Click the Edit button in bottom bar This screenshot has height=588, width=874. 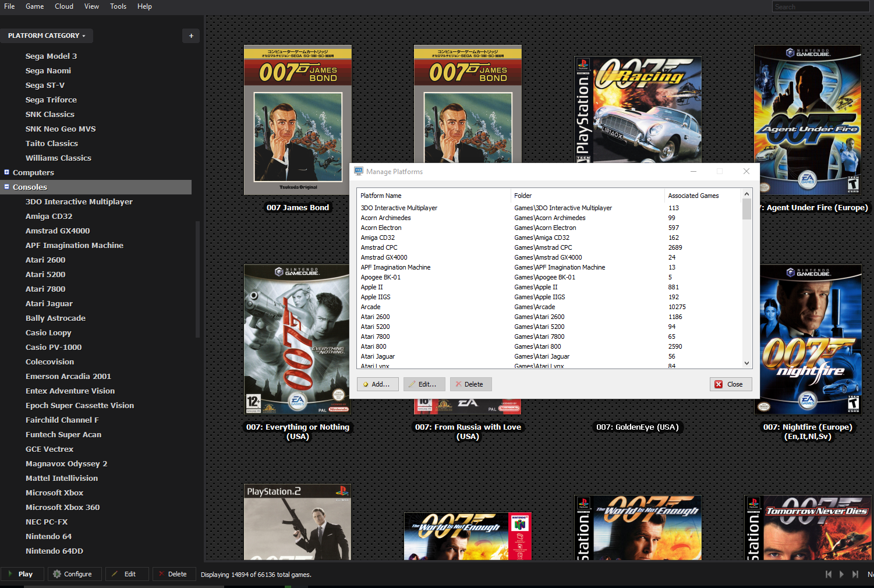127,574
